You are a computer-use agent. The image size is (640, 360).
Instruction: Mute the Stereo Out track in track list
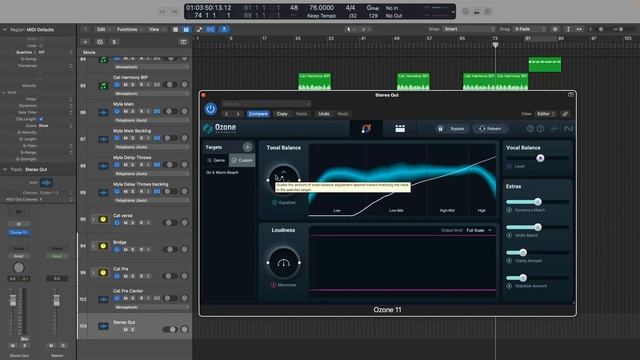125,330
